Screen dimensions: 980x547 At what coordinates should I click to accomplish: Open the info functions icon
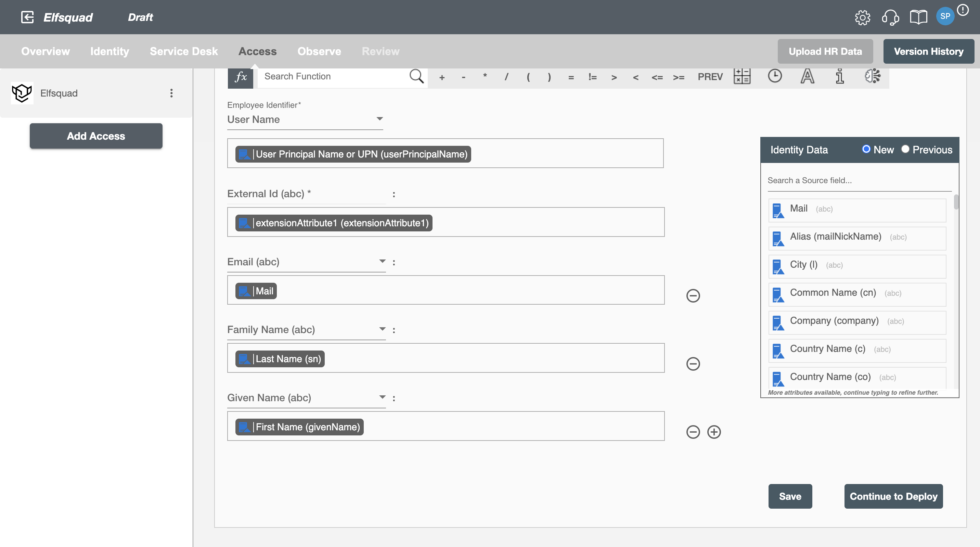(840, 76)
